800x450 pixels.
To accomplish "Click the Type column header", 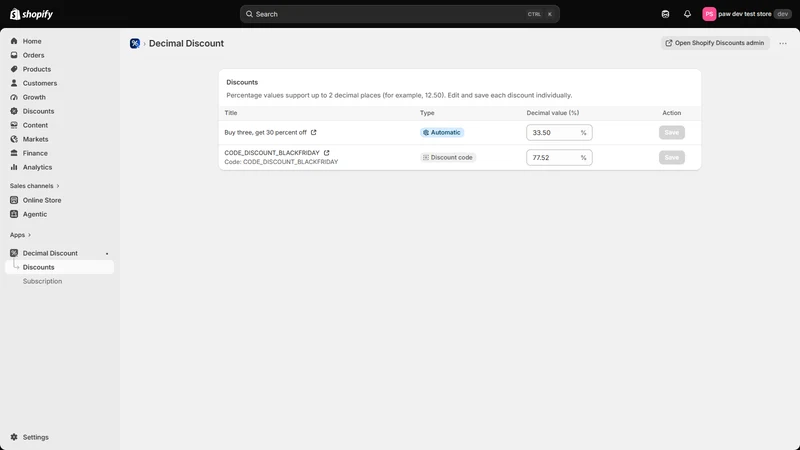I will pos(427,113).
